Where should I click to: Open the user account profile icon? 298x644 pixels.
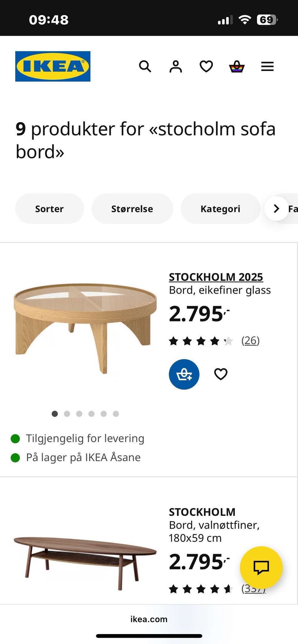[176, 66]
